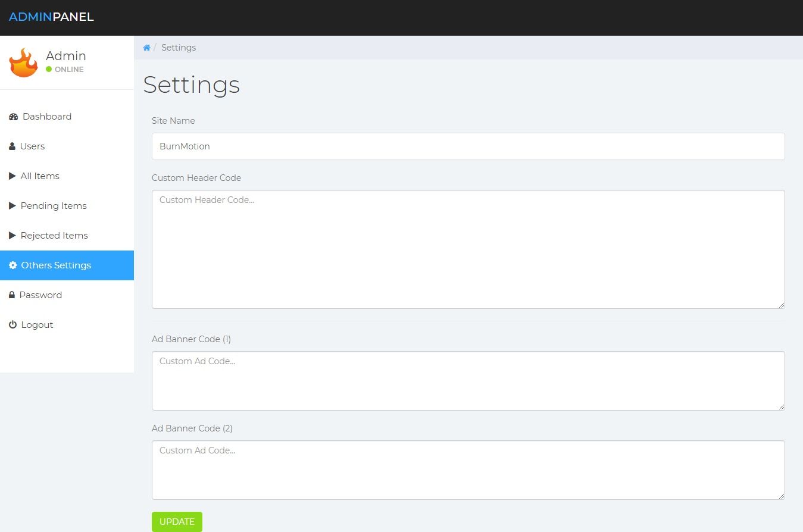The image size is (803, 532).
Task: Click the Dashboard gauge icon
Action: 13,117
